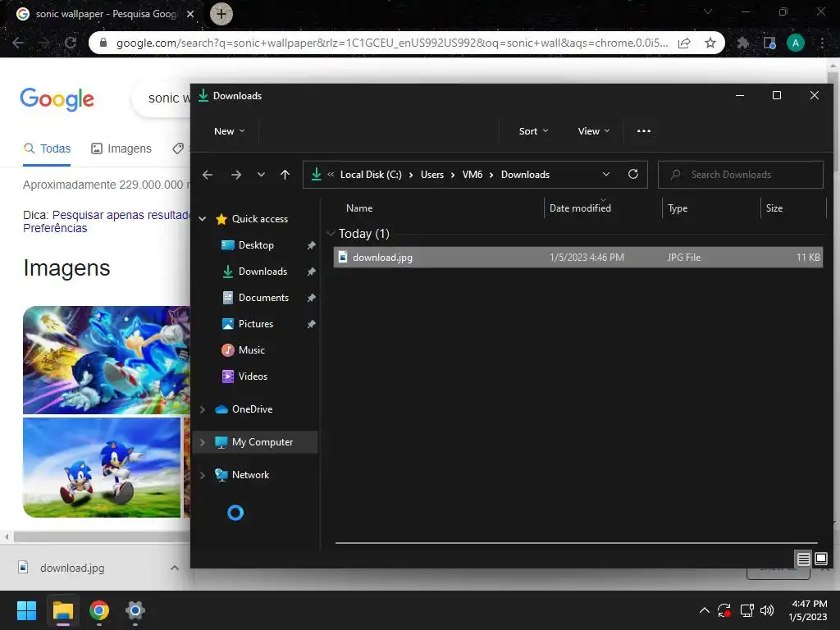Click the Back arrow in File Explorer

coord(208,175)
